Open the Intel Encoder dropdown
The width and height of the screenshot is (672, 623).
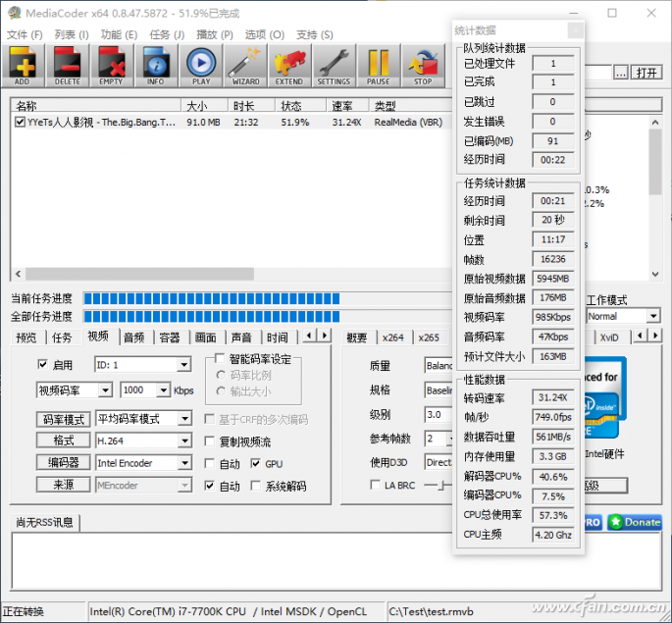coord(184,463)
